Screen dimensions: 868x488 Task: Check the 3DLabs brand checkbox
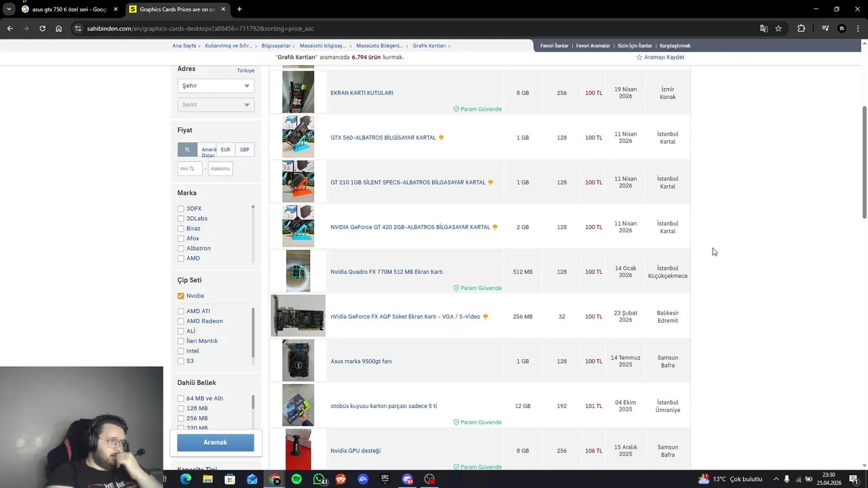pos(181,219)
